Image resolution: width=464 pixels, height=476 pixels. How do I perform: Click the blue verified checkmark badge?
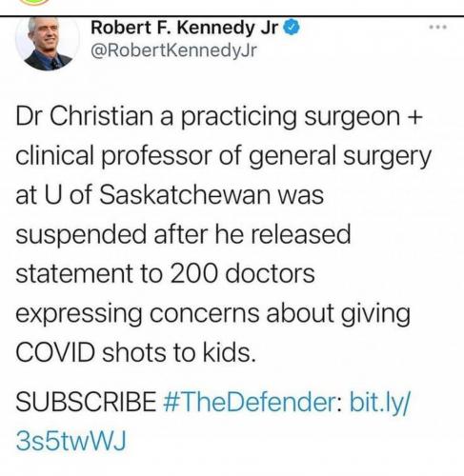click(292, 28)
